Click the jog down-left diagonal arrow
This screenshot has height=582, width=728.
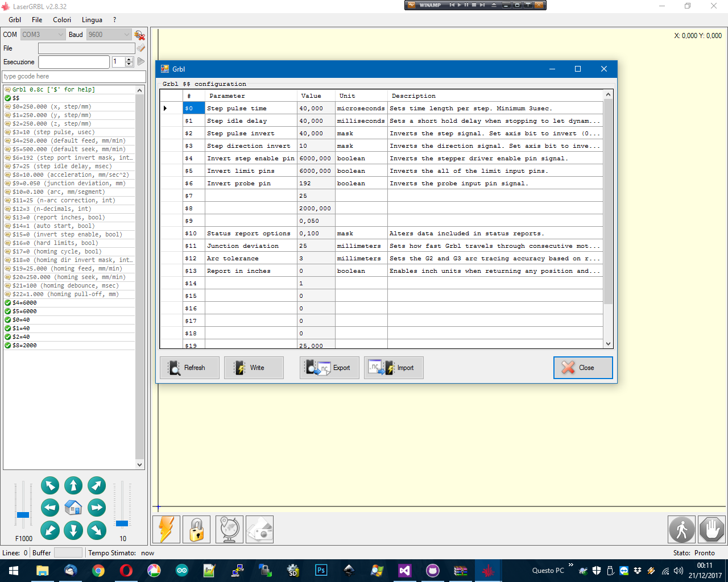pyautogui.click(x=50, y=530)
